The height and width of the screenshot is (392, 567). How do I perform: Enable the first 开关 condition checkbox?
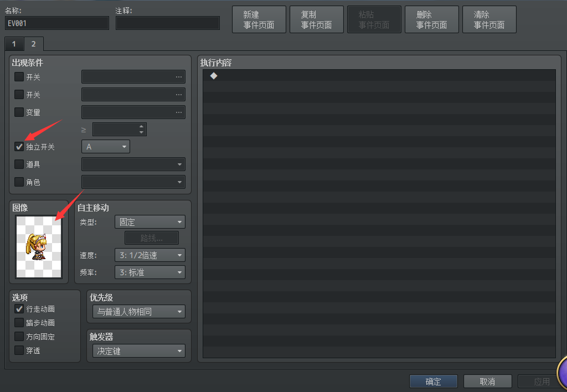(x=19, y=76)
